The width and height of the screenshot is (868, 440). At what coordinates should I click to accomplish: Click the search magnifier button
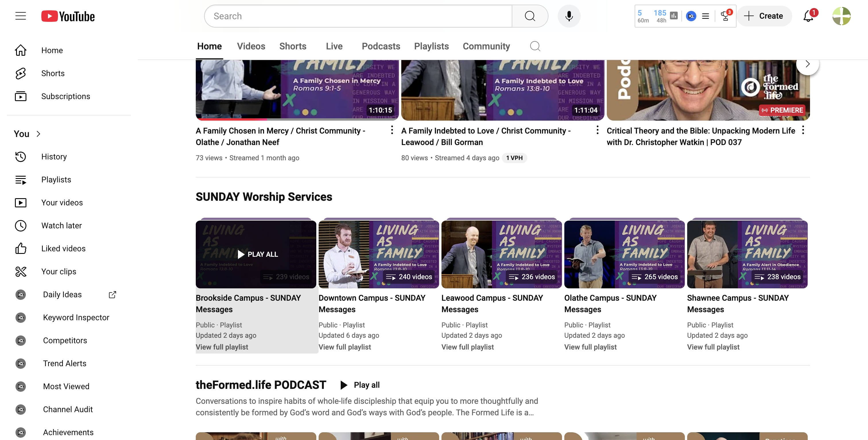(530, 16)
